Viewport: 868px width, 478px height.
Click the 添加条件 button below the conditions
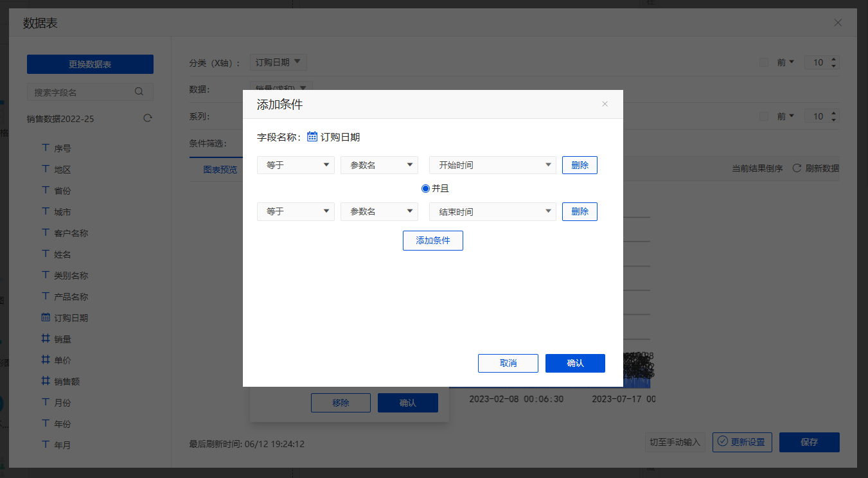[432, 240]
